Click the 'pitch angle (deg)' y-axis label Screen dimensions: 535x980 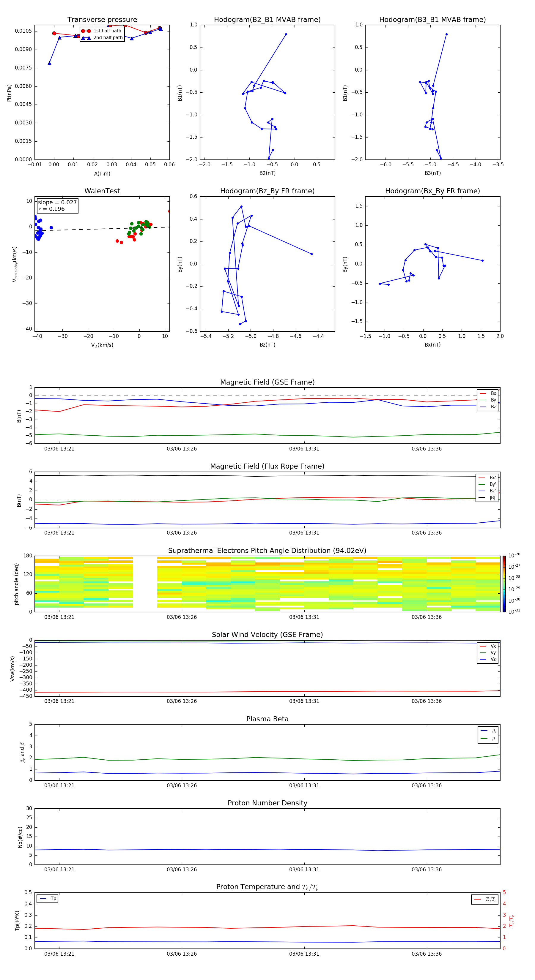pyautogui.click(x=16, y=584)
